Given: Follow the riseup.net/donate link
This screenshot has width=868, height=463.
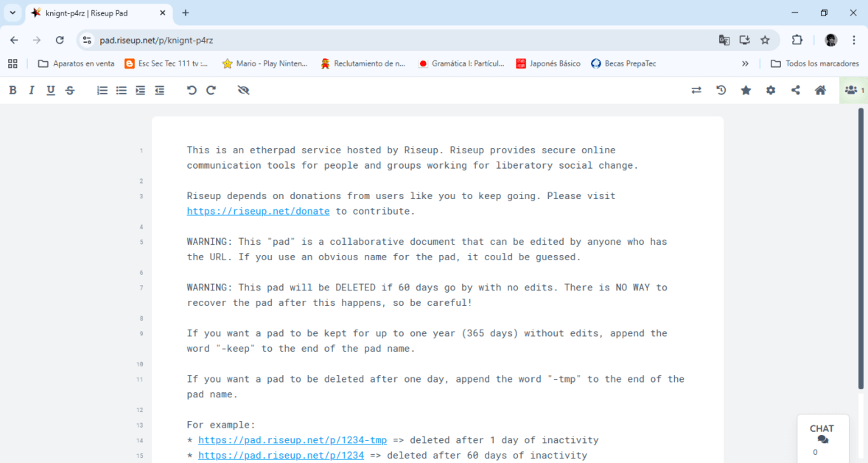Looking at the screenshot, I should pos(258,212).
